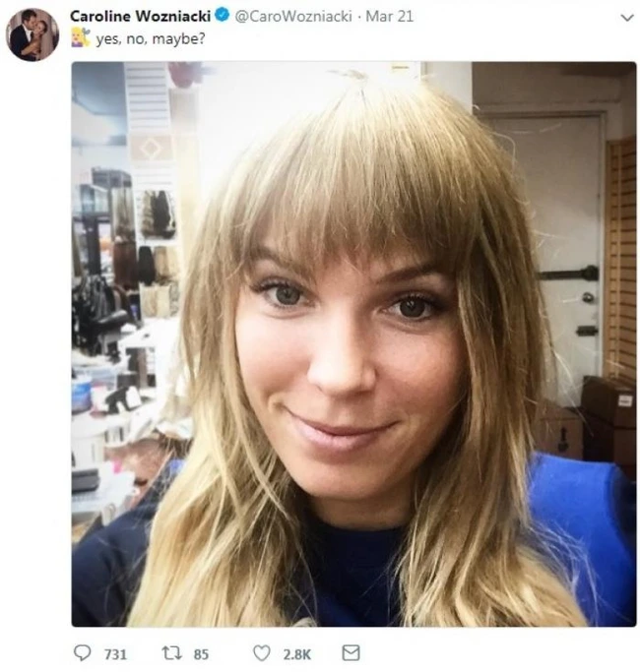Image resolution: width=640 pixels, height=672 pixels.
Task: Expand tweet options with the chevron arrow
Action: tap(627, 18)
